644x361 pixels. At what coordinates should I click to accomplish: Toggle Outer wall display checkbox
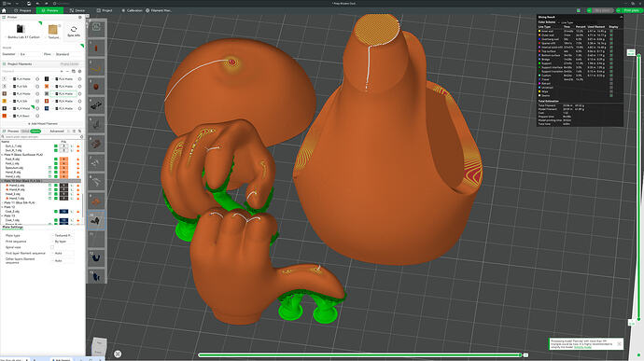click(611, 35)
